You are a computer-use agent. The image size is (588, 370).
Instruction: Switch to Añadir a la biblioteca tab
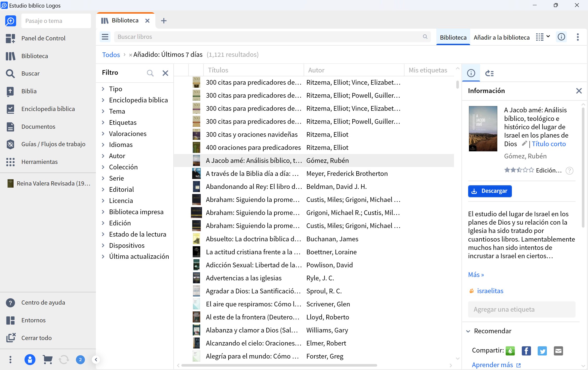[501, 37]
